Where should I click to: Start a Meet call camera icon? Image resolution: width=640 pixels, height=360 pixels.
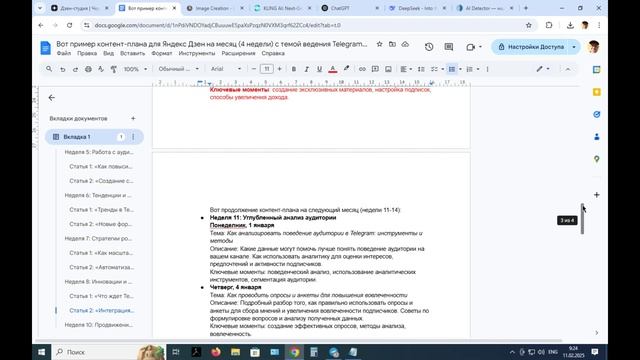(x=471, y=47)
